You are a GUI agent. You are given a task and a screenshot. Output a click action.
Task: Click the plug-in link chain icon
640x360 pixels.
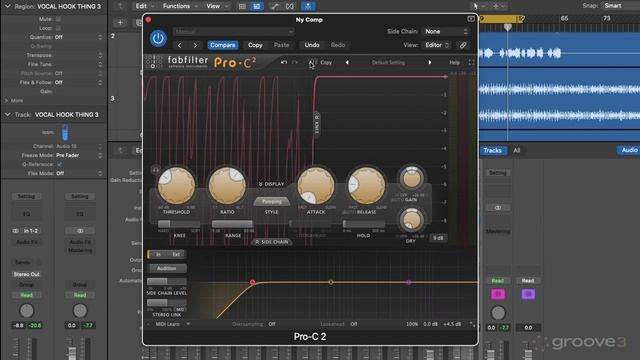coord(463,45)
